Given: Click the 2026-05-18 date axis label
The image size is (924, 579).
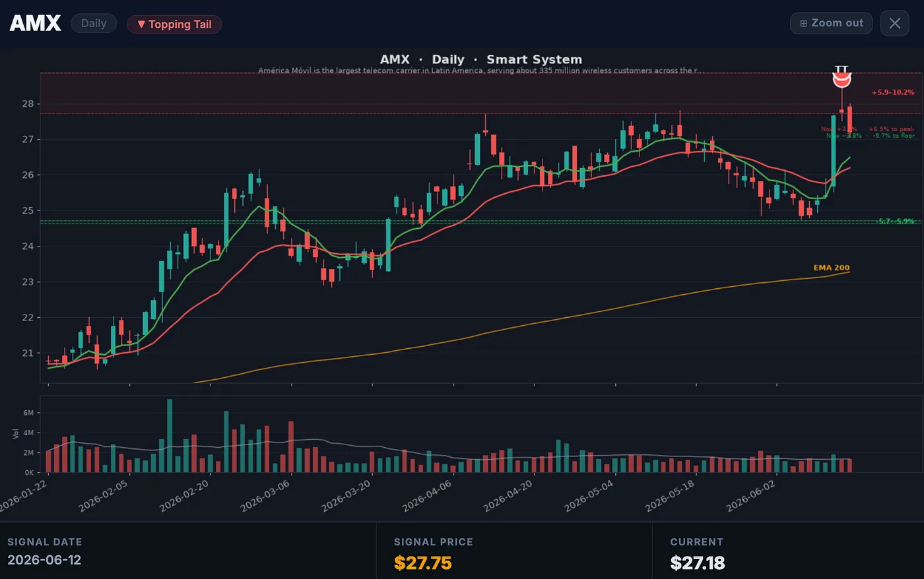Looking at the screenshot, I should [x=669, y=496].
